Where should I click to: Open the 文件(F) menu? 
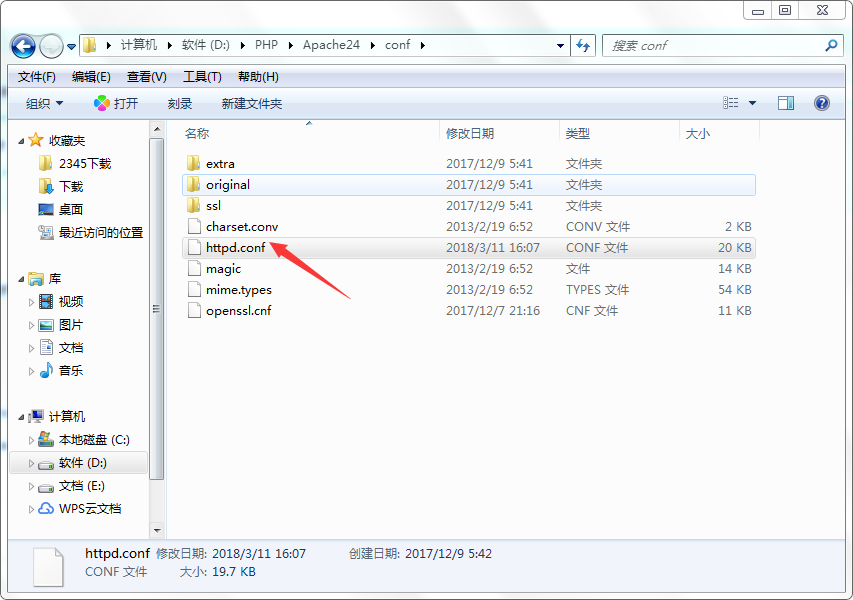36,77
